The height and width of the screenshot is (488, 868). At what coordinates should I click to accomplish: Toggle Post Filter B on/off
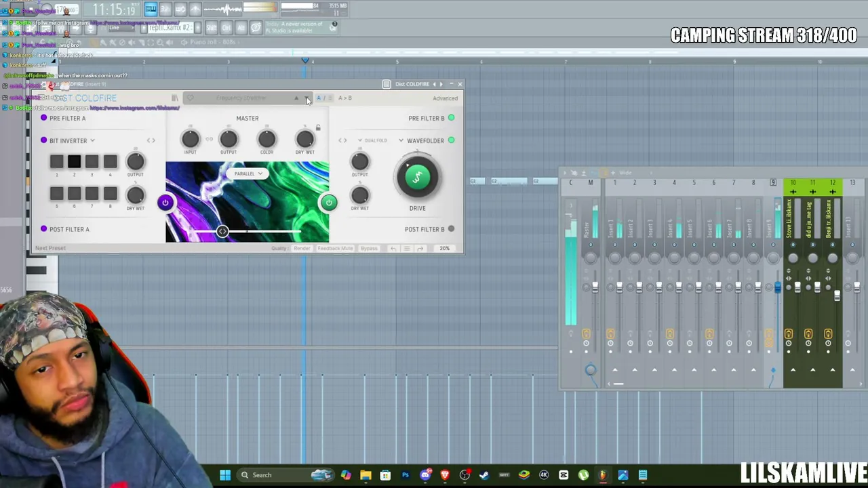click(x=451, y=229)
